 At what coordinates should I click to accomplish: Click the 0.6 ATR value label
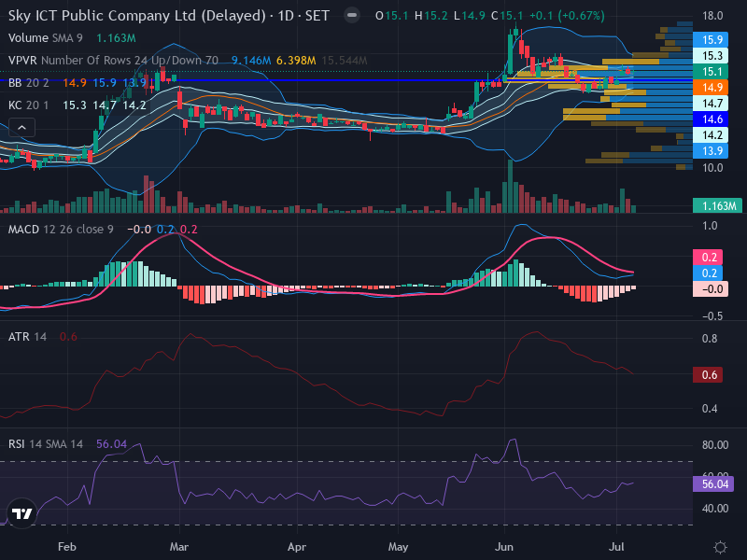[708, 375]
